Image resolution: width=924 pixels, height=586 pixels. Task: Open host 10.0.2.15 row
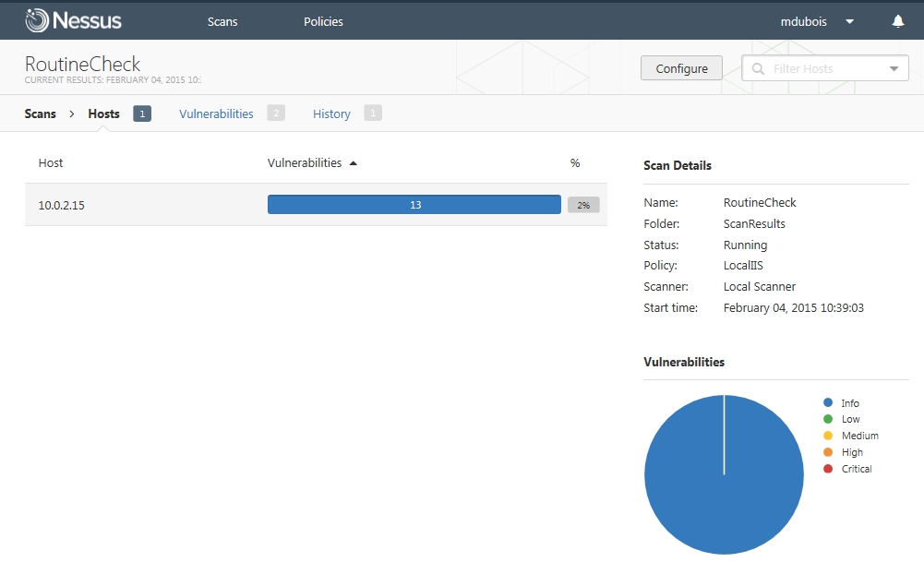316,204
